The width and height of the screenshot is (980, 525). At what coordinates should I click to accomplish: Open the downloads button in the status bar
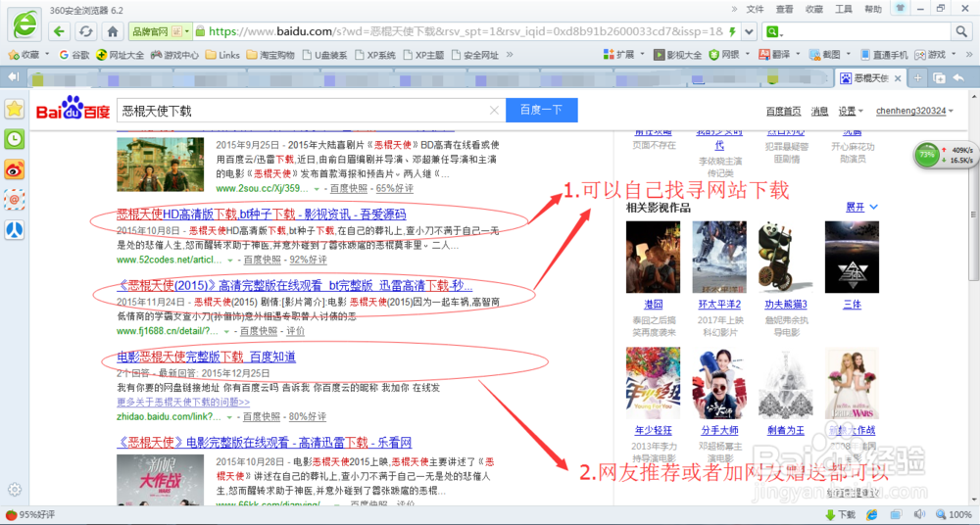tap(840, 515)
